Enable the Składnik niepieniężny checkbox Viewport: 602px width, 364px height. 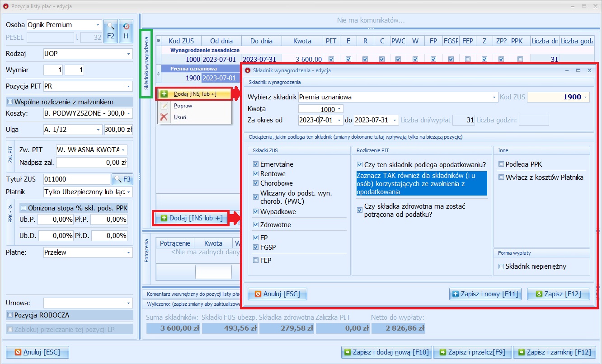[x=501, y=266]
